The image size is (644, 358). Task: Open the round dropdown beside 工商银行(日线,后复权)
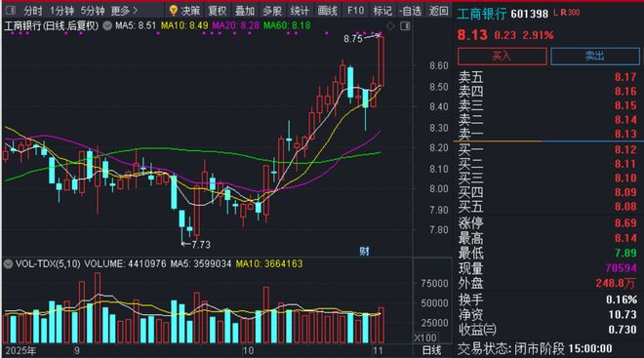pyautogui.click(x=107, y=26)
